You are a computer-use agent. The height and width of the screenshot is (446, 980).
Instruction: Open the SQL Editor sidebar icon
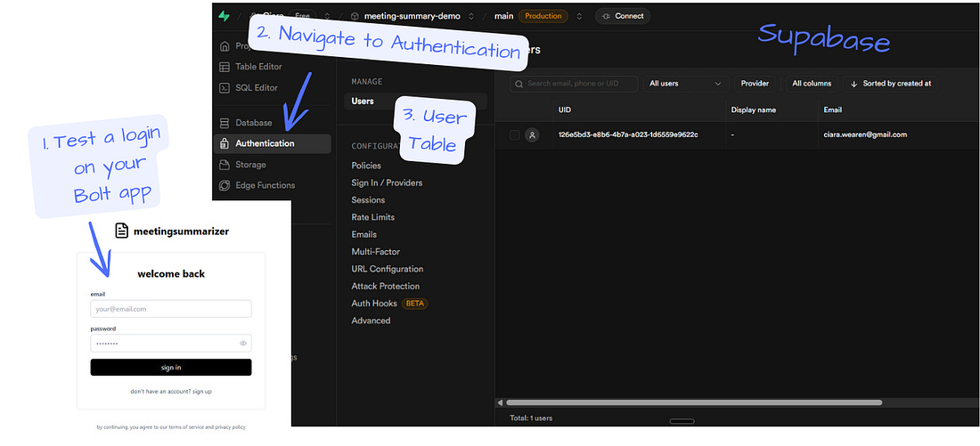click(225, 88)
